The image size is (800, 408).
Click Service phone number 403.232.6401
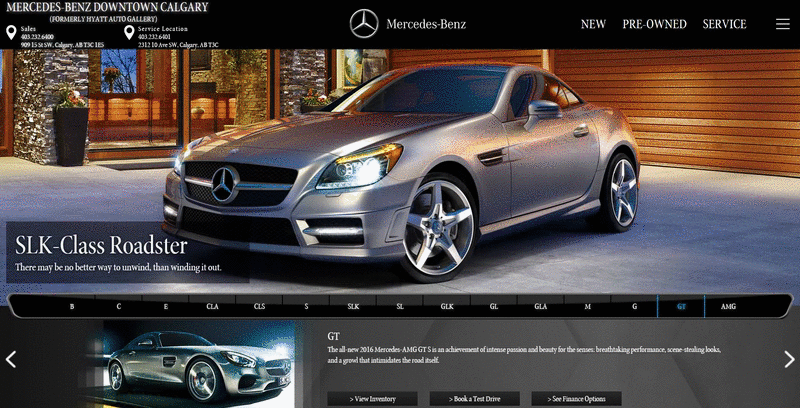[154, 37]
